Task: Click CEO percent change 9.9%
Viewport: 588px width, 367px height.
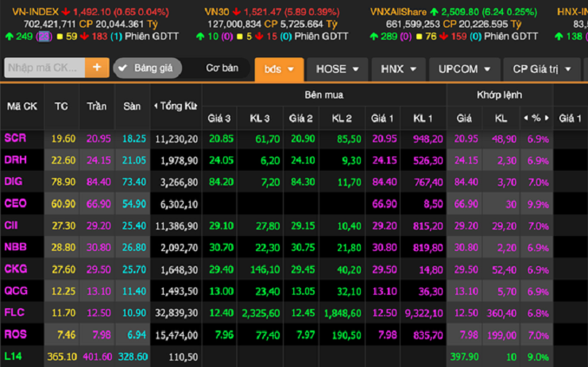Action: 538,205
